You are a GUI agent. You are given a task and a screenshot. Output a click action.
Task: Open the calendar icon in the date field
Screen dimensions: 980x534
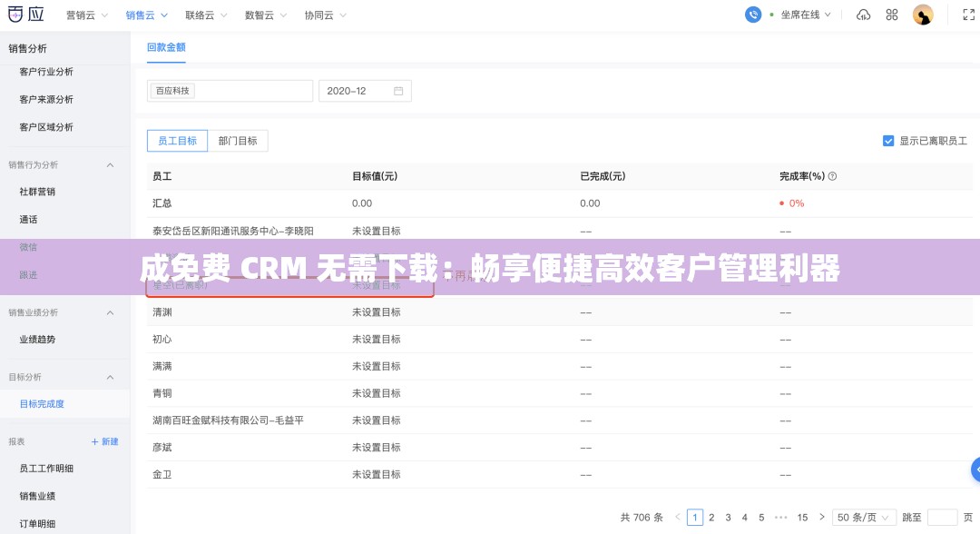coord(397,91)
